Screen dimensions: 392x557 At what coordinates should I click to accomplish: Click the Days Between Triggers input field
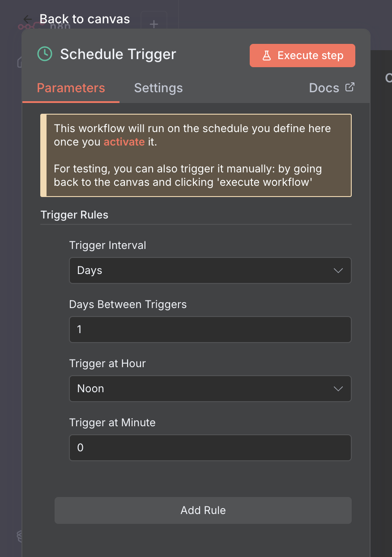pos(210,330)
